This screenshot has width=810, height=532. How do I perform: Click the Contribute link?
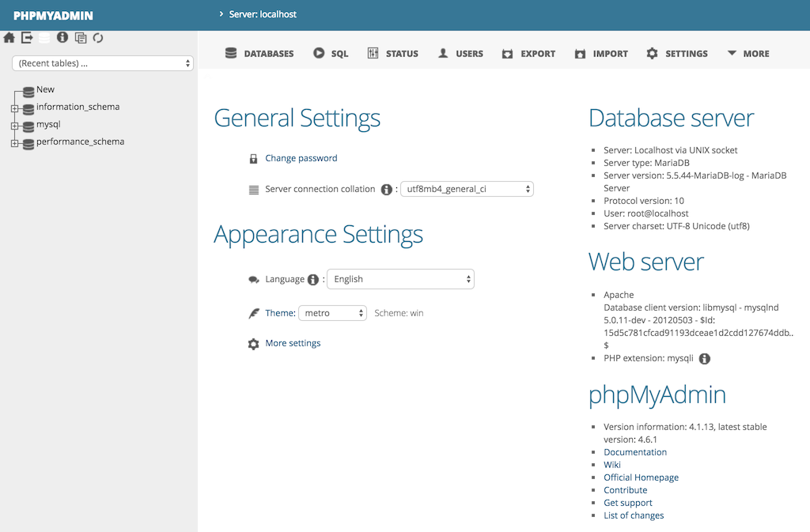625,489
